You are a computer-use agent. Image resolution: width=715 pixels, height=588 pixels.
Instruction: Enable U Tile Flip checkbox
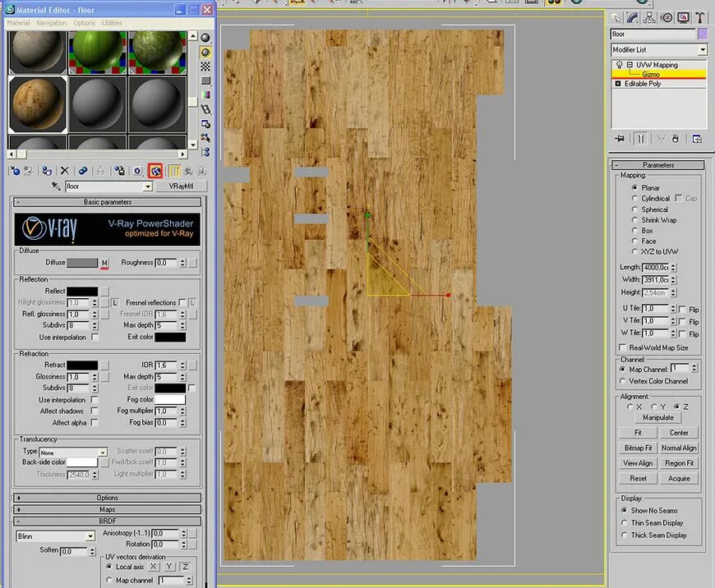coord(682,309)
